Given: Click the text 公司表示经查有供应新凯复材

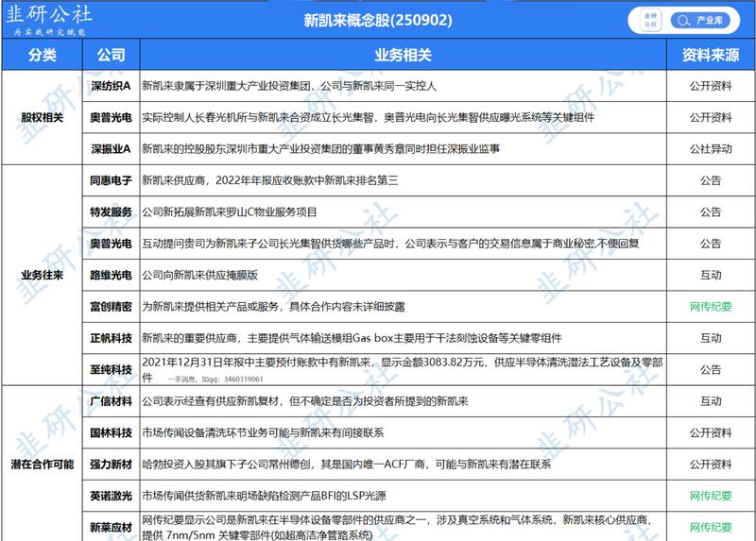Looking at the screenshot, I should click(210, 401).
